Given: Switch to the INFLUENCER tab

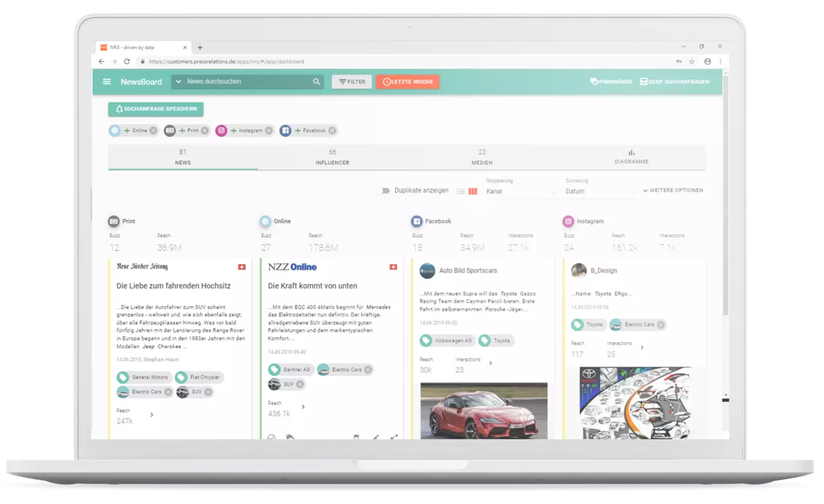Looking at the screenshot, I should 333,157.
